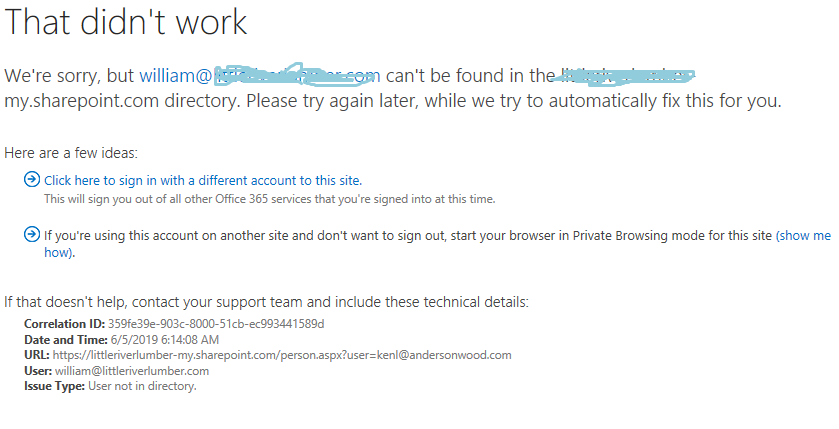Screen dimensions: 839x429
Task: Click the Date and Time value 6/5/2019
Action: pos(164,340)
